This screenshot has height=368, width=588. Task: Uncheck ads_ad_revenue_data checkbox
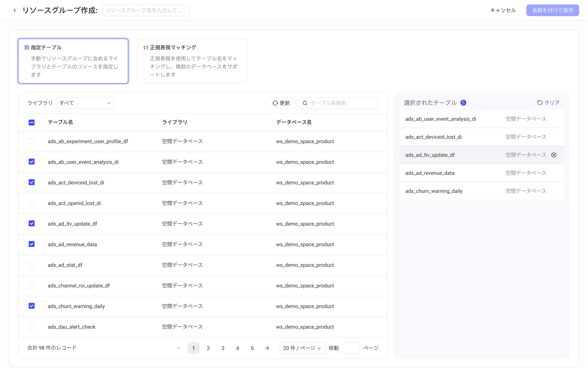[32, 244]
